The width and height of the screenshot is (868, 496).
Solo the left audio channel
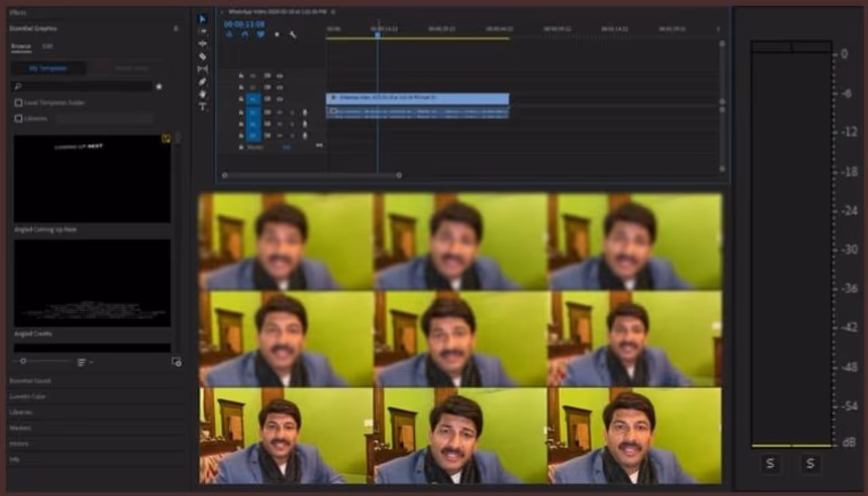click(770, 464)
